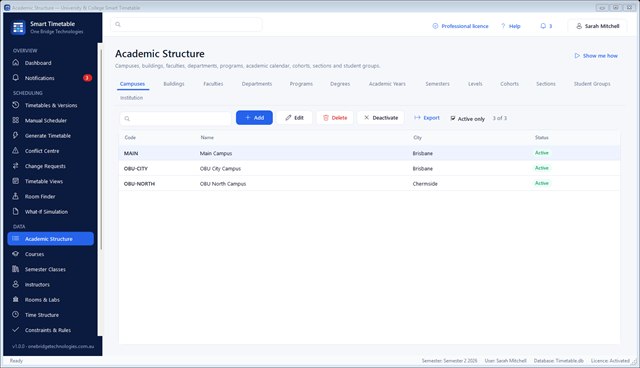Select the 'MAIN' campus code cell
The height and width of the screenshot is (368, 640).
[131, 153]
